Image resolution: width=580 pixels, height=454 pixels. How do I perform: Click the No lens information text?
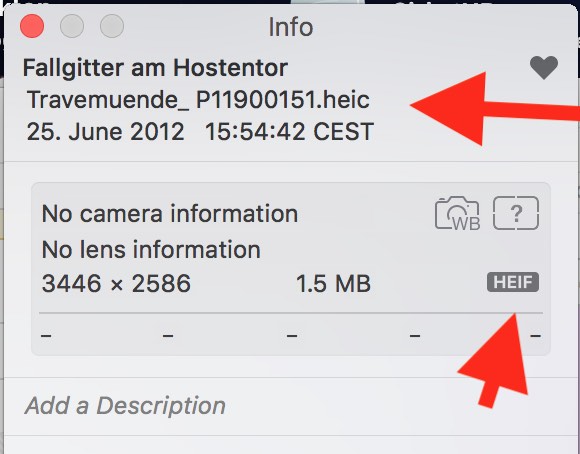click(151, 249)
